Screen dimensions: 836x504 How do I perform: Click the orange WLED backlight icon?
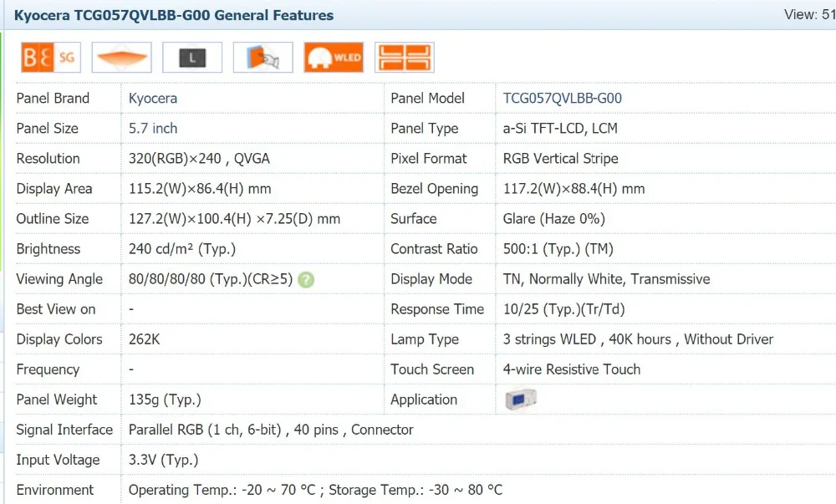pos(334,58)
